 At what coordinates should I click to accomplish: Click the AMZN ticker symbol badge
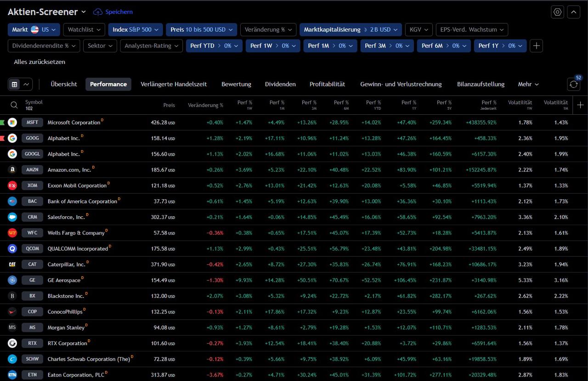[32, 170]
